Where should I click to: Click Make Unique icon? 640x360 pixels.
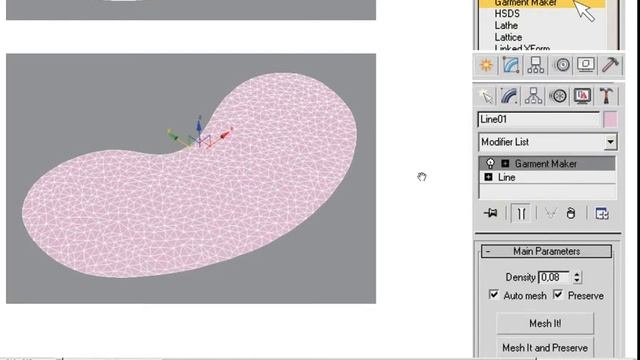(550, 213)
